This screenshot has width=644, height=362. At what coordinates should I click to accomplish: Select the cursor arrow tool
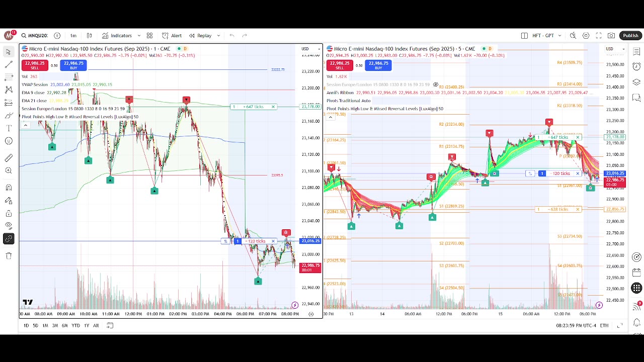tap(9, 52)
